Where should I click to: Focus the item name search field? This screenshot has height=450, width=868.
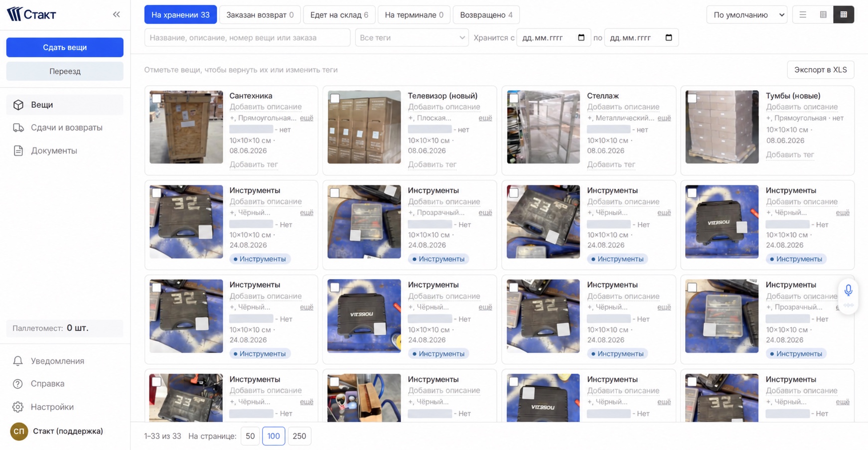point(247,37)
